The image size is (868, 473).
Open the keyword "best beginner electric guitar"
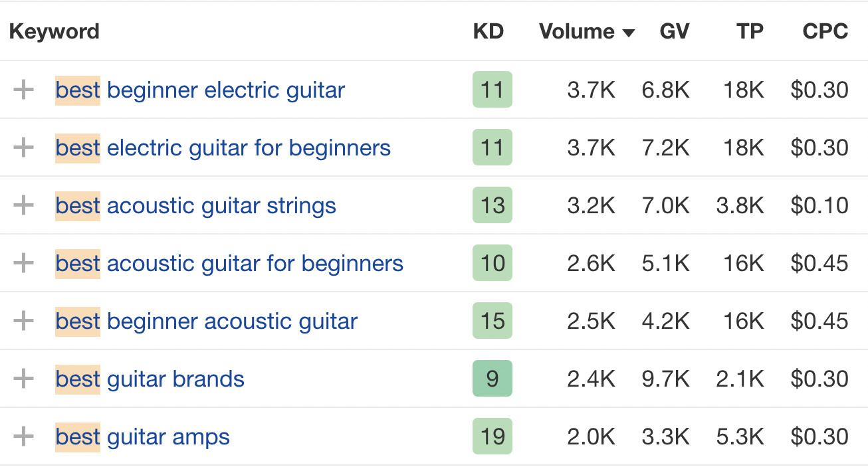tap(199, 89)
